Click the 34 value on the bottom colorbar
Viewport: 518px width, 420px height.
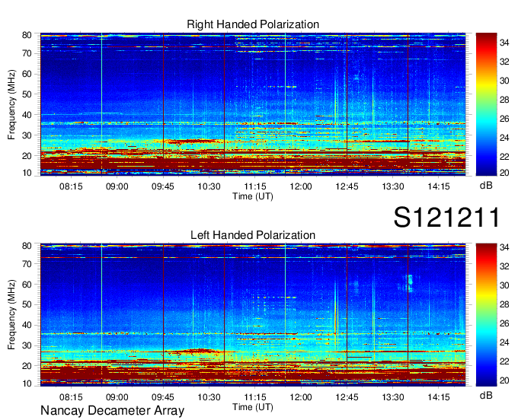tap(504, 247)
